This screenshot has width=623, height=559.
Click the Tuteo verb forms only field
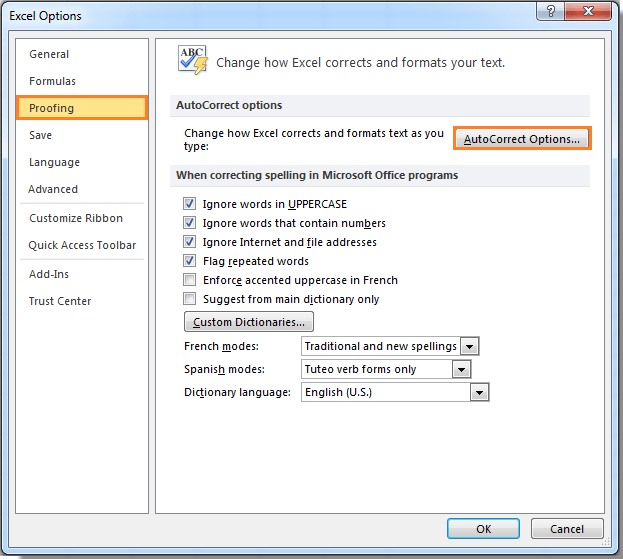tap(377, 369)
